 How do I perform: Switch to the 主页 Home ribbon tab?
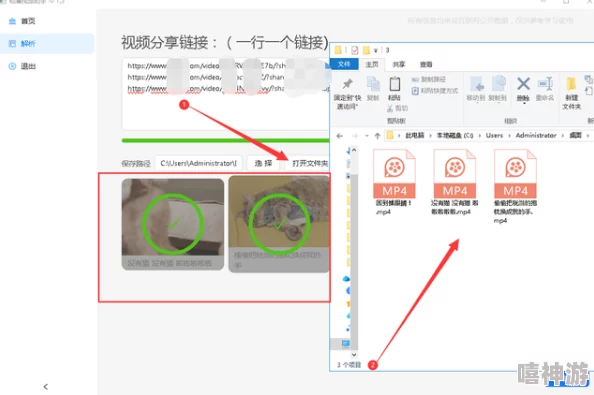[372, 64]
